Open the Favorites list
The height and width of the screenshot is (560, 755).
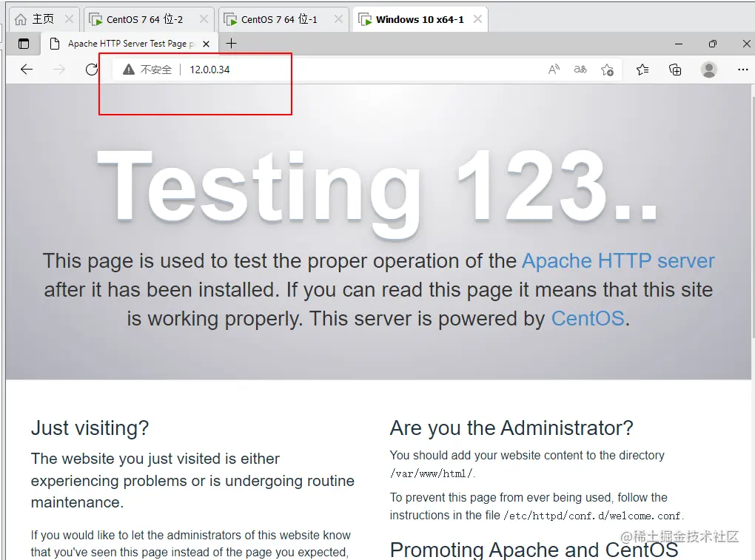642,70
